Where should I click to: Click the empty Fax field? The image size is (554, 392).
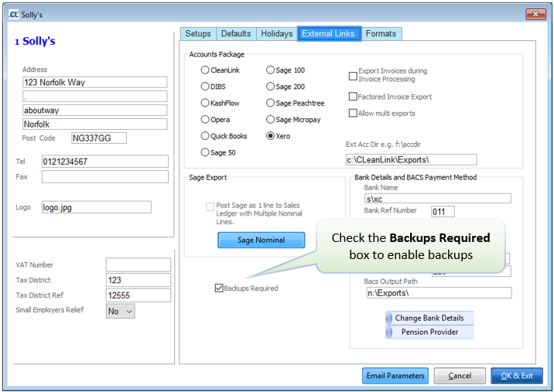point(105,176)
